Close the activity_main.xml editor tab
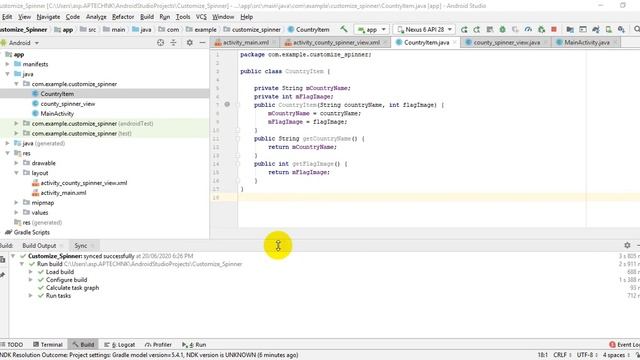This screenshot has height=360, width=640. pos(273,42)
